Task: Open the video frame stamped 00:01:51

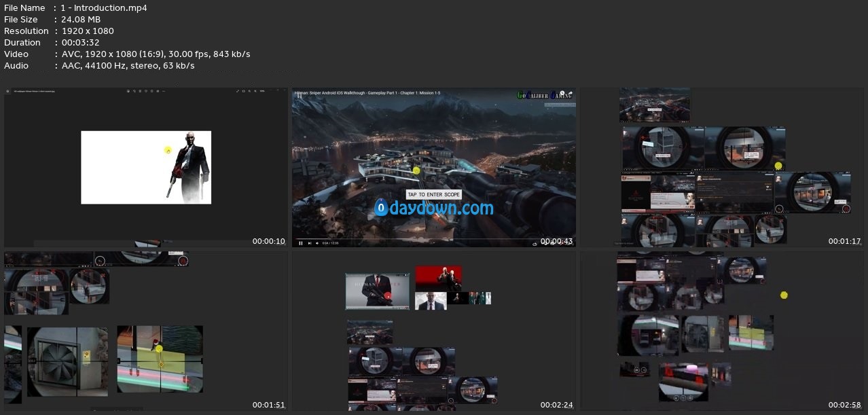Action: [146, 331]
